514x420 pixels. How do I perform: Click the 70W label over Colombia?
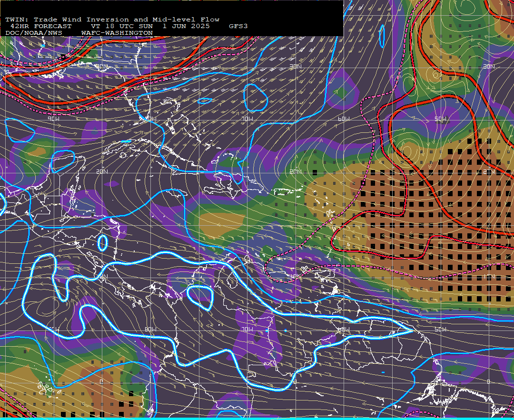click(247, 329)
